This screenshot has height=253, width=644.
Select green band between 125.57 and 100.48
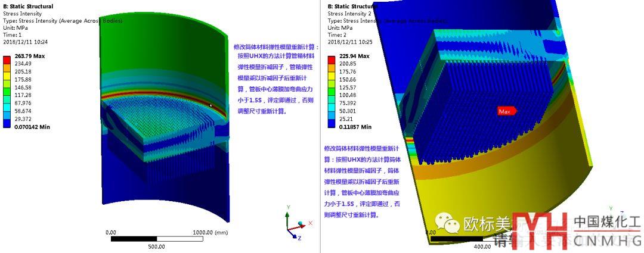[x=332, y=92]
